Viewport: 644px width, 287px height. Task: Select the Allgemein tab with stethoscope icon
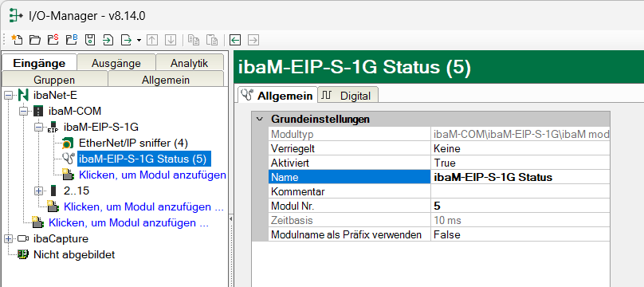click(x=278, y=95)
